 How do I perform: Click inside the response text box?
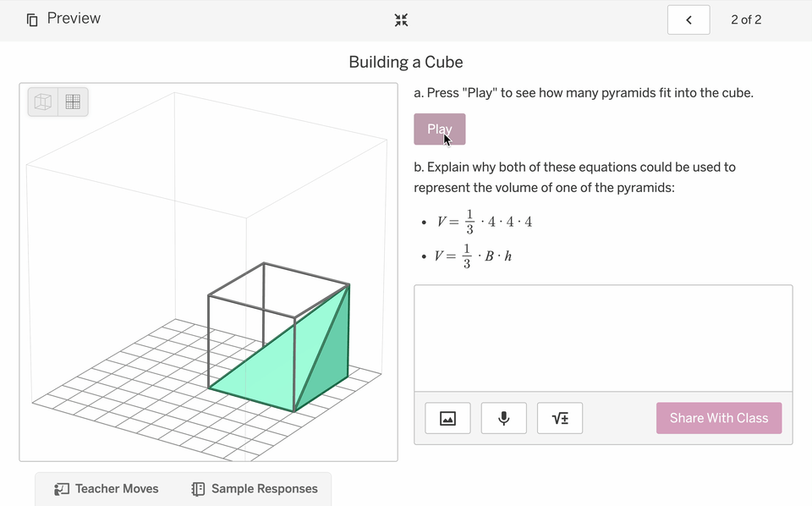pos(602,338)
